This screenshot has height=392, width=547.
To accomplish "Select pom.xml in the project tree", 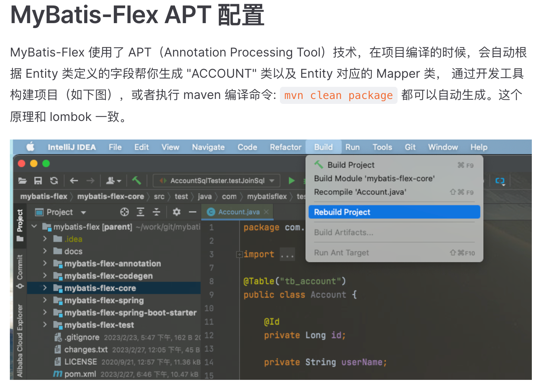I will tap(80, 374).
